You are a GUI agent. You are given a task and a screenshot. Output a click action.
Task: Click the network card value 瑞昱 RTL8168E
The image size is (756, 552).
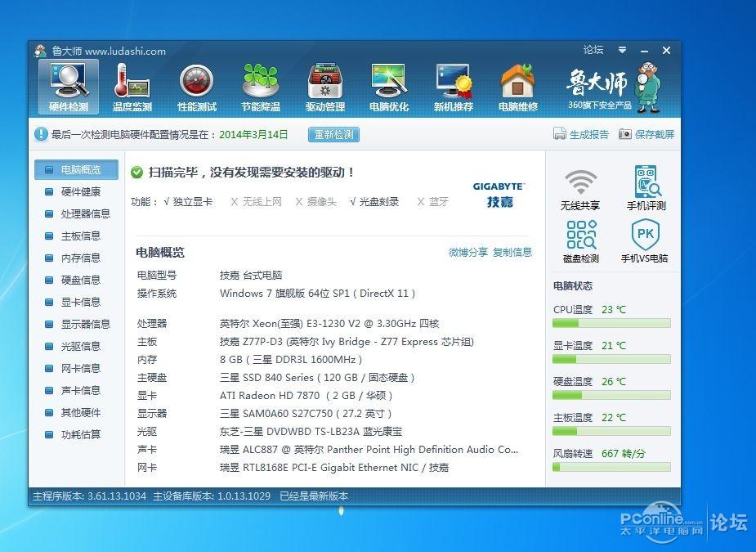[334, 468]
